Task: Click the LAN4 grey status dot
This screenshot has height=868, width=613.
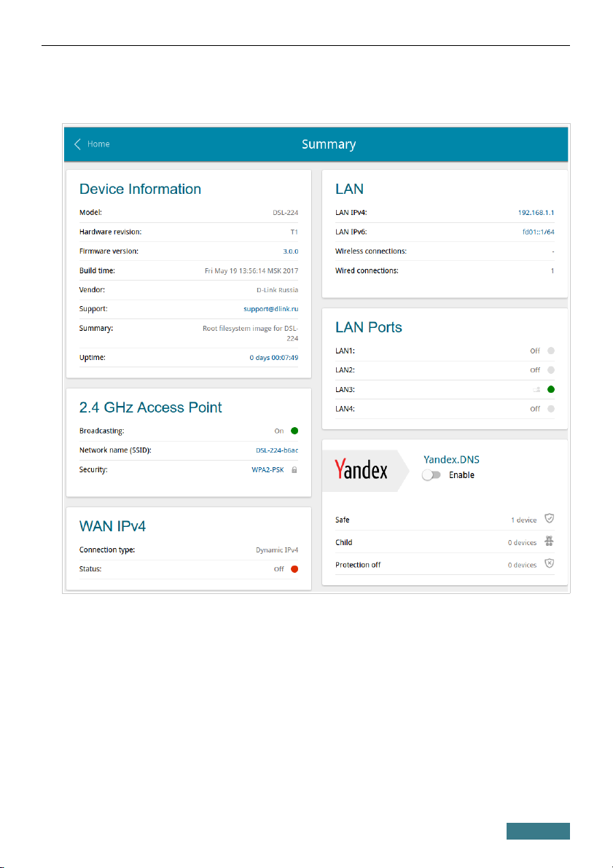Action: tap(551, 409)
